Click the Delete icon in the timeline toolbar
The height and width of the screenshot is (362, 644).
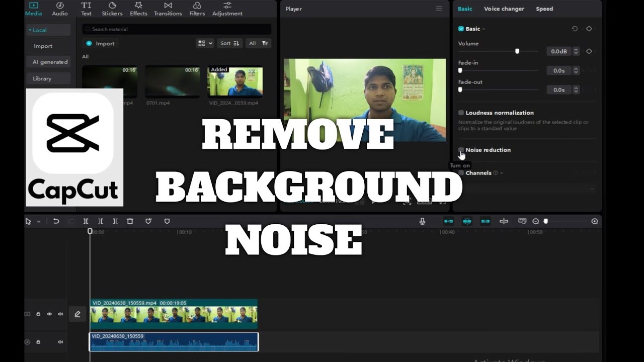pos(130,221)
